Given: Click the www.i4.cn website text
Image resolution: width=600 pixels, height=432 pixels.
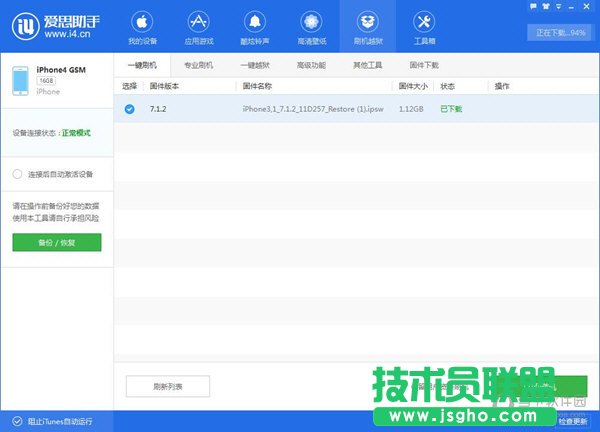Looking at the screenshot, I should pos(67,34).
